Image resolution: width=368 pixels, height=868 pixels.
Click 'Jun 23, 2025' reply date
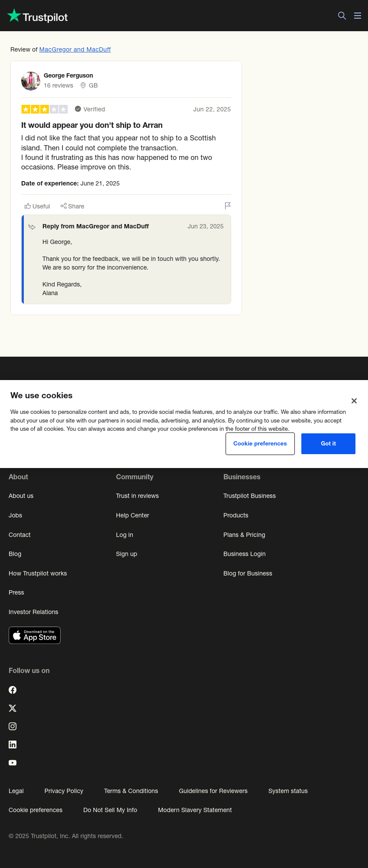206,226
